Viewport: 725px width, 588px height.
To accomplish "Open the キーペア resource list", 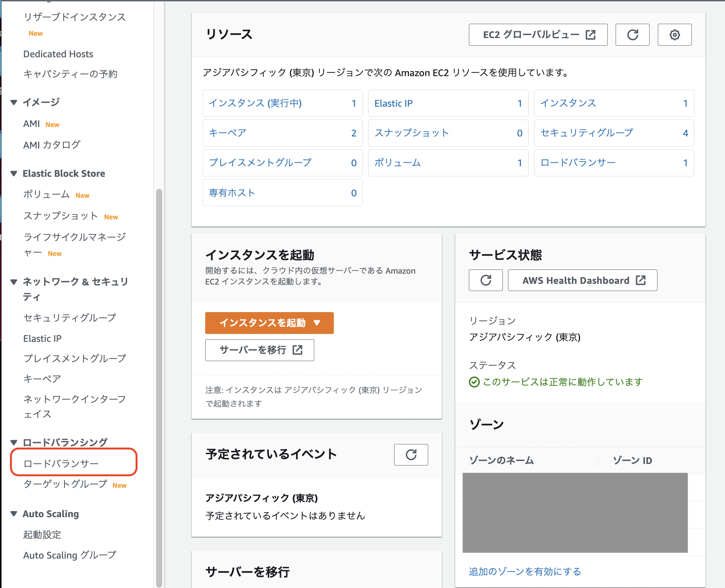I will click(x=227, y=133).
